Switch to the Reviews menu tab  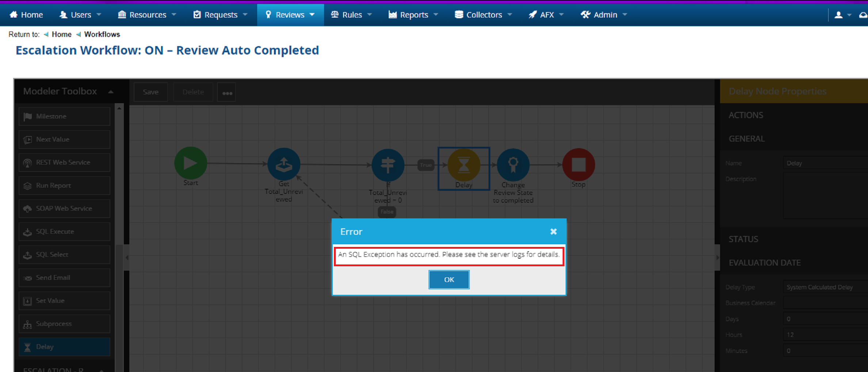[x=290, y=15]
